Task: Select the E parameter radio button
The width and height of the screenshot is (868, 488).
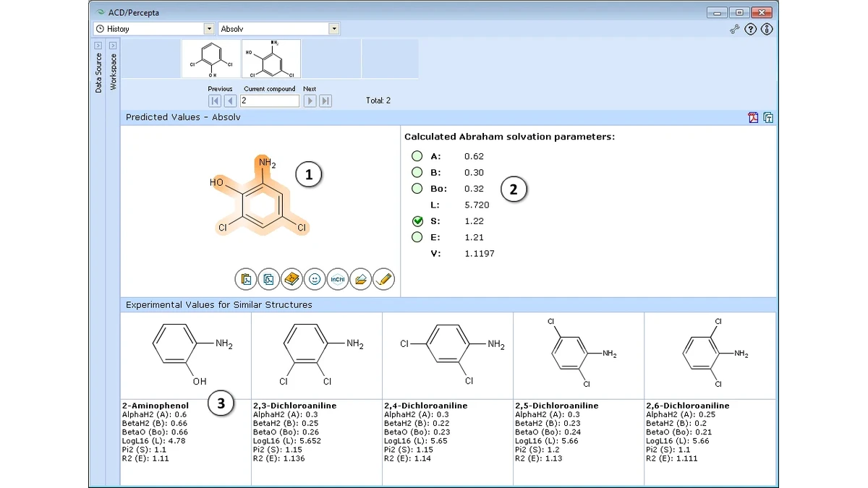Action: [x=417, y=237]
